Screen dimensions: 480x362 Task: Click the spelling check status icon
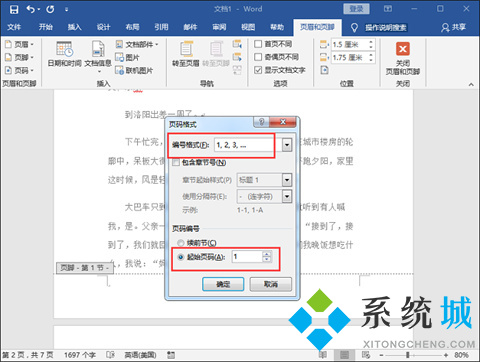pos(110,355)
